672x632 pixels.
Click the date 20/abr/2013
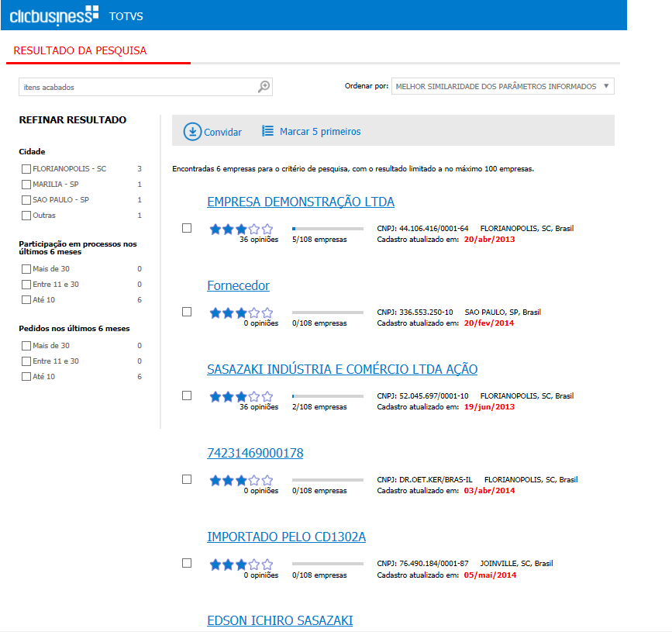coord(489,240)
